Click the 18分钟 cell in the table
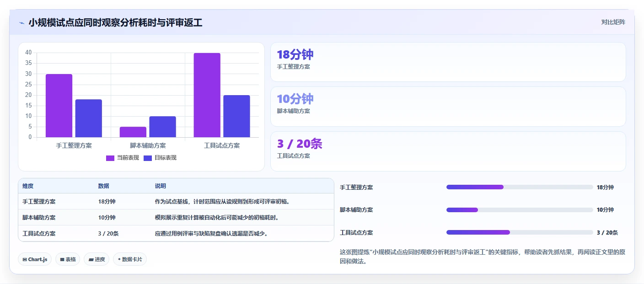Screen dimensions: 644x284 (107, 202)
